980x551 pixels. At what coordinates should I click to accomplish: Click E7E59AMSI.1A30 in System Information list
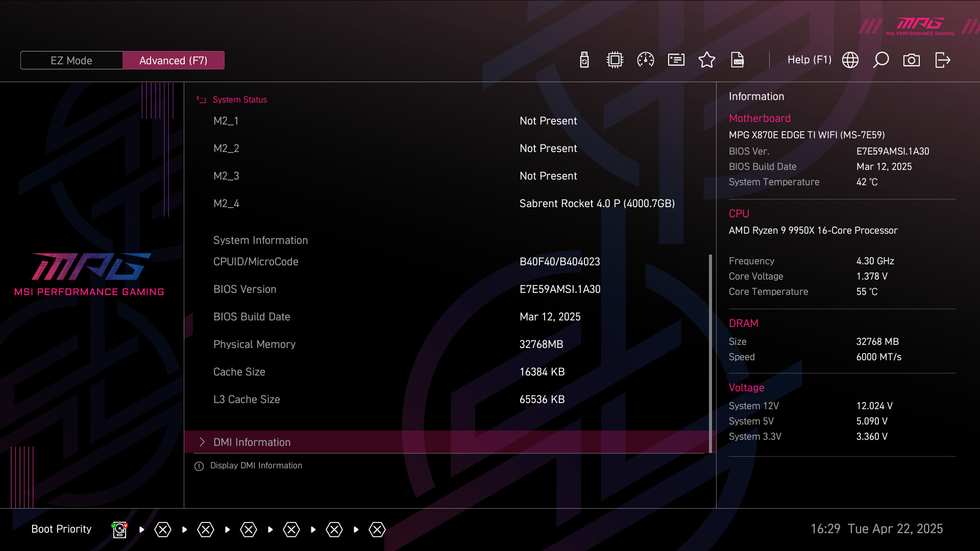[560, 289]
